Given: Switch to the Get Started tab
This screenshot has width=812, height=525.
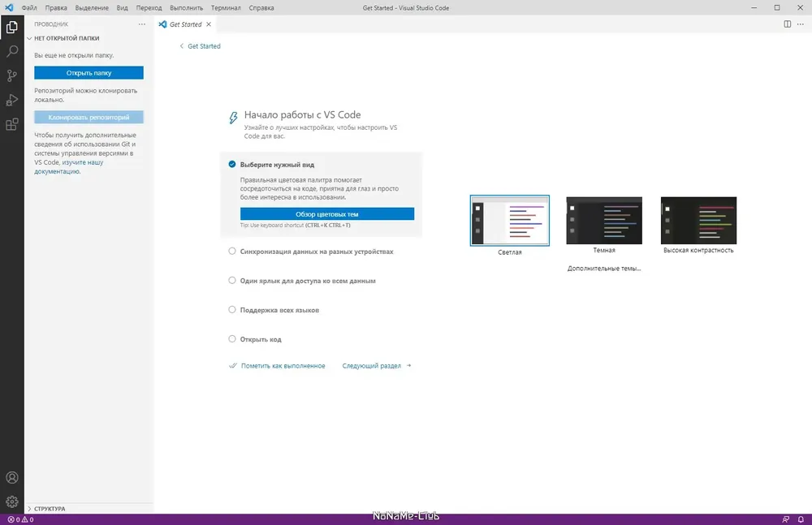Looking at the screenshot, I should pyautogui.click(x=185, y=24).
